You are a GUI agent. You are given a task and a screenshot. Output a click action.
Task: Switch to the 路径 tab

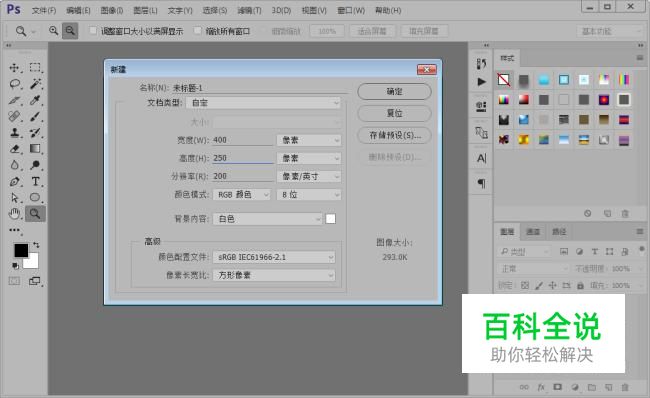click(559, 232)
